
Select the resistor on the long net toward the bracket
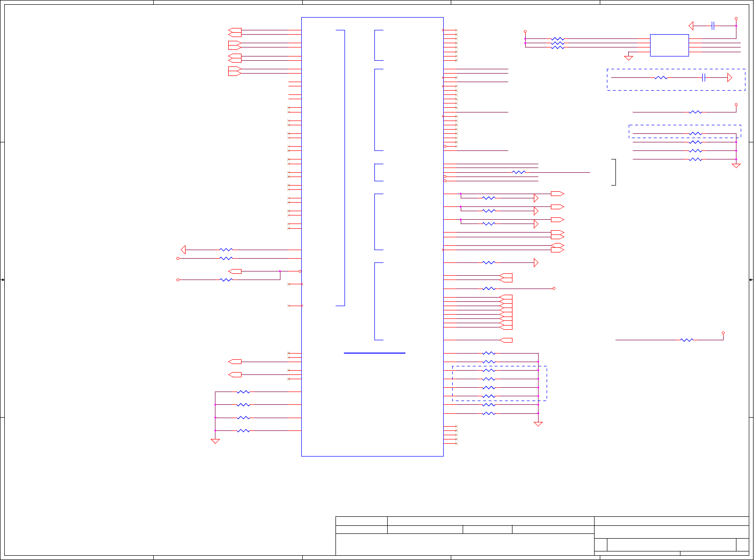[519, 172]
